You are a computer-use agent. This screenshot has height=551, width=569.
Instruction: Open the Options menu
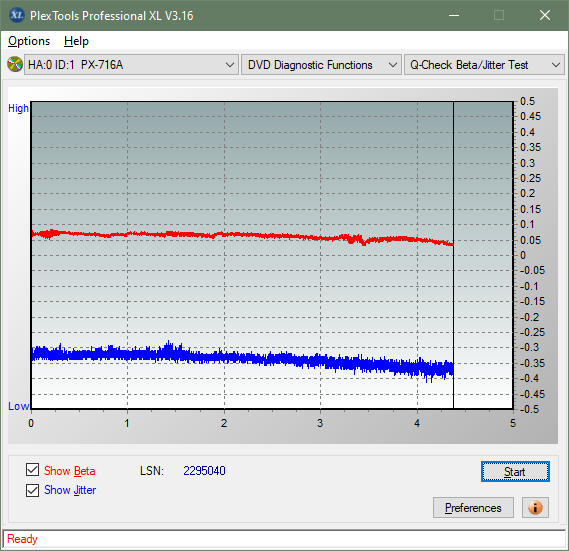pyautogui.click(x=29, y=41)
